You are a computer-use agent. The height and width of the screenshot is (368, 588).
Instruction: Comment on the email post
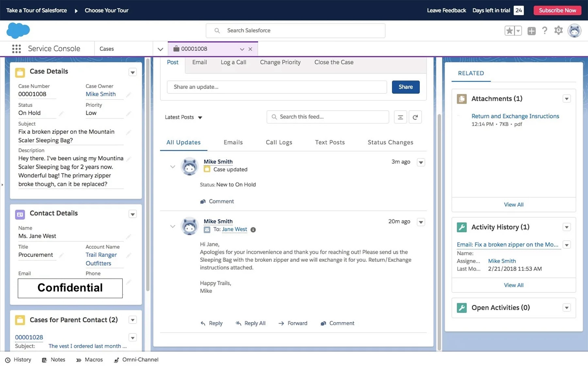[x=337, y=323]
